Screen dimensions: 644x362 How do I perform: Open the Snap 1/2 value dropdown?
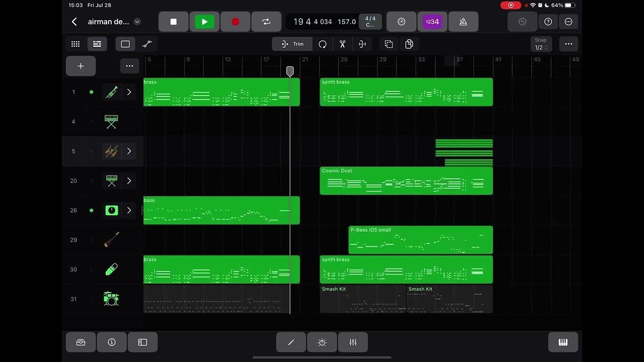(541, 44)
